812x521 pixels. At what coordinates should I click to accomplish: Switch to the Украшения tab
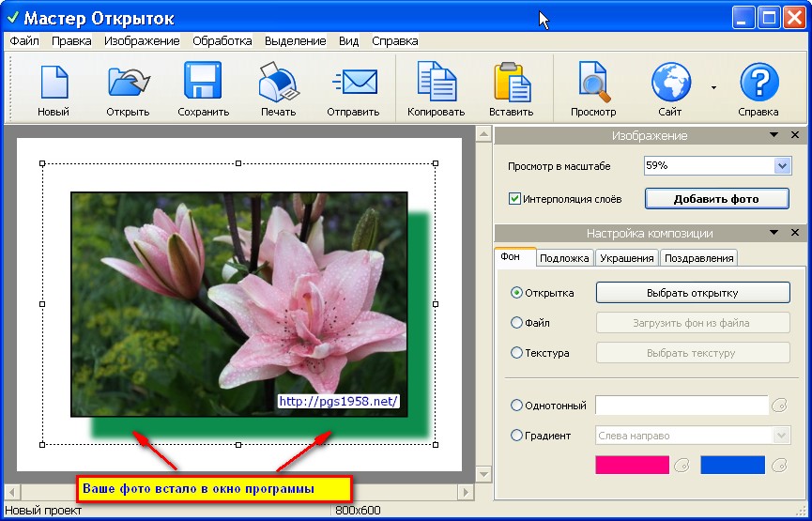627,258
